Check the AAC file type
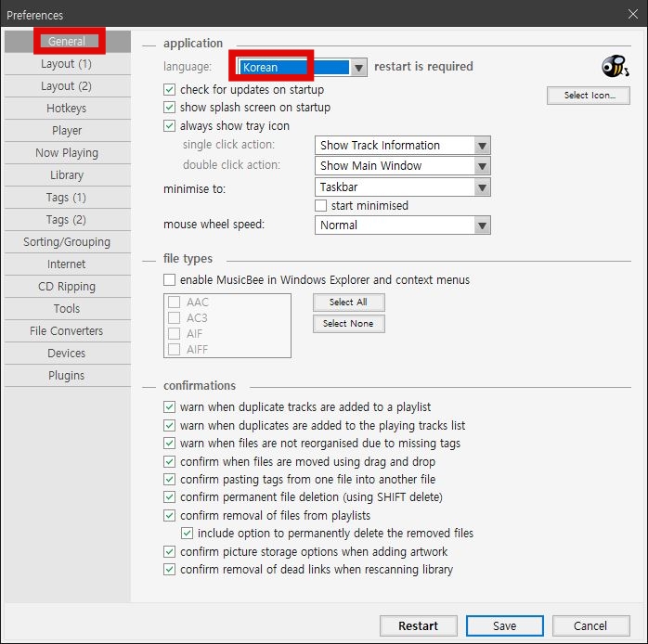 tap(174, 302)
